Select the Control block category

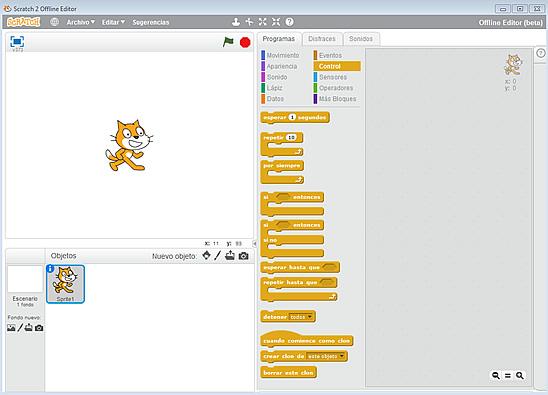point(337,66)
